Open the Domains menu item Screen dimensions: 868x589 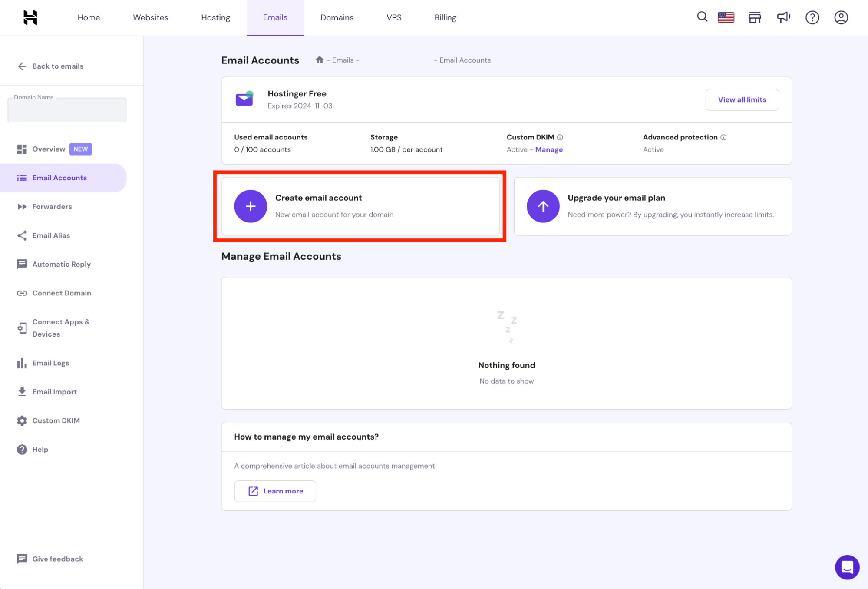tap(337, 17)
